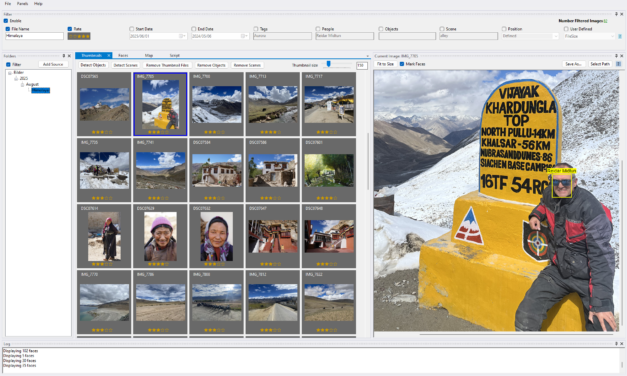Close the Thumbnails tab with its X
This screenshot has width=627, height=376.
109,56
